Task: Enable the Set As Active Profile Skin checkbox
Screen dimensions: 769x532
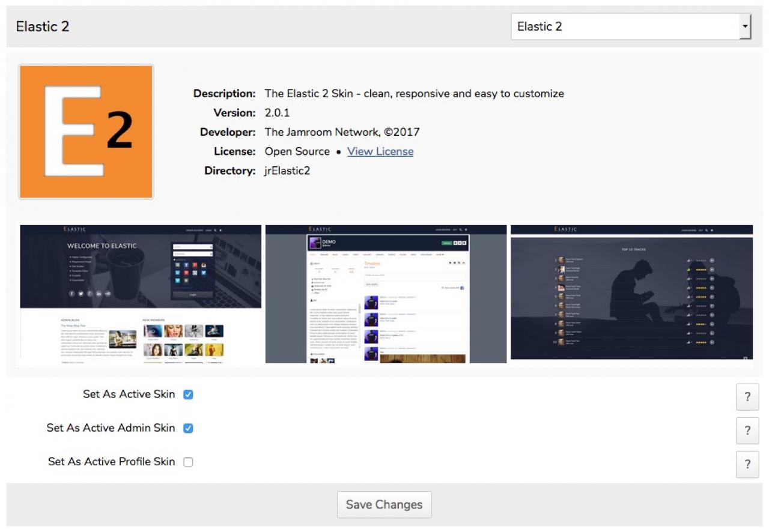Action: tap(188, 462)
